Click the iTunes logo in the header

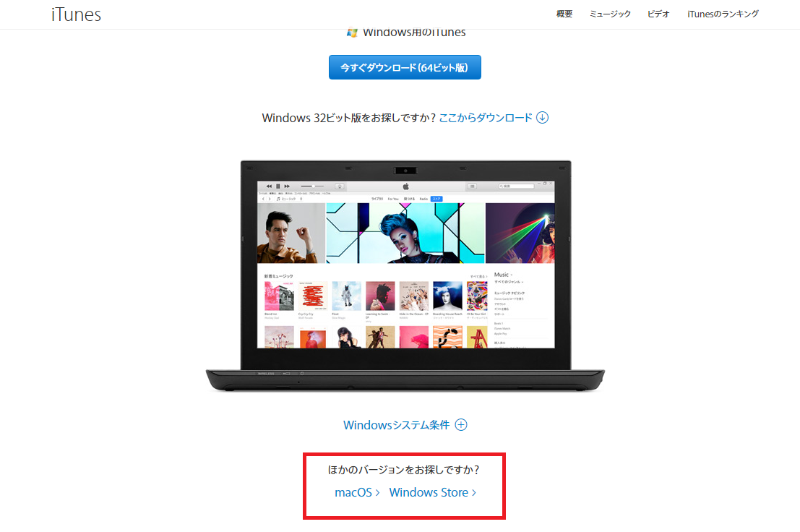[x=76, y=14]
